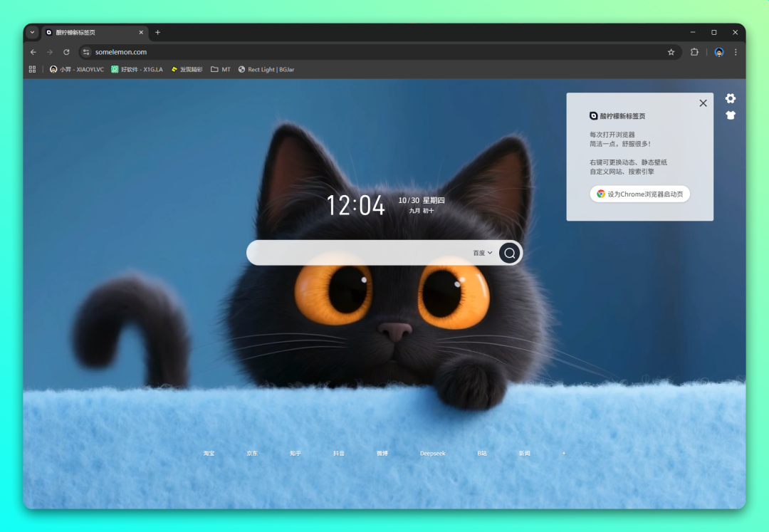Open a new tab with plus button
Viewport: 769px width, 532px height.
pyautogui.click(x=157, y=32)
